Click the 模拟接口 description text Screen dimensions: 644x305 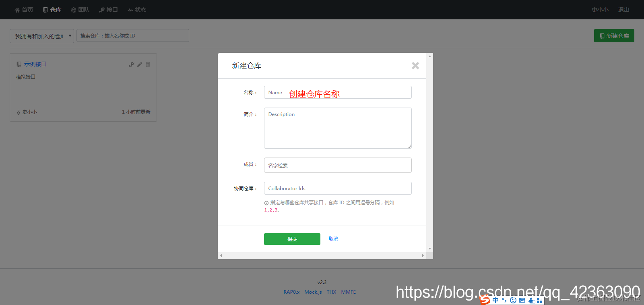click(x=26, y=77)
